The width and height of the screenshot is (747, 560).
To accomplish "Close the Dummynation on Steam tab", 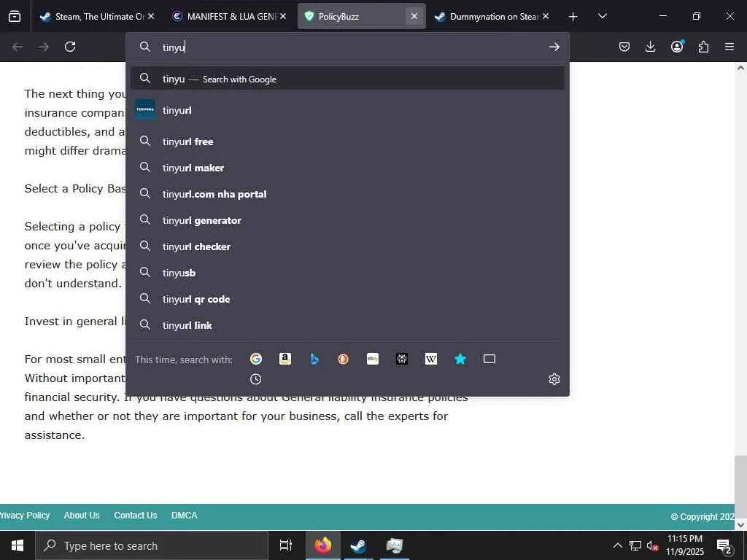I will 546,16.
